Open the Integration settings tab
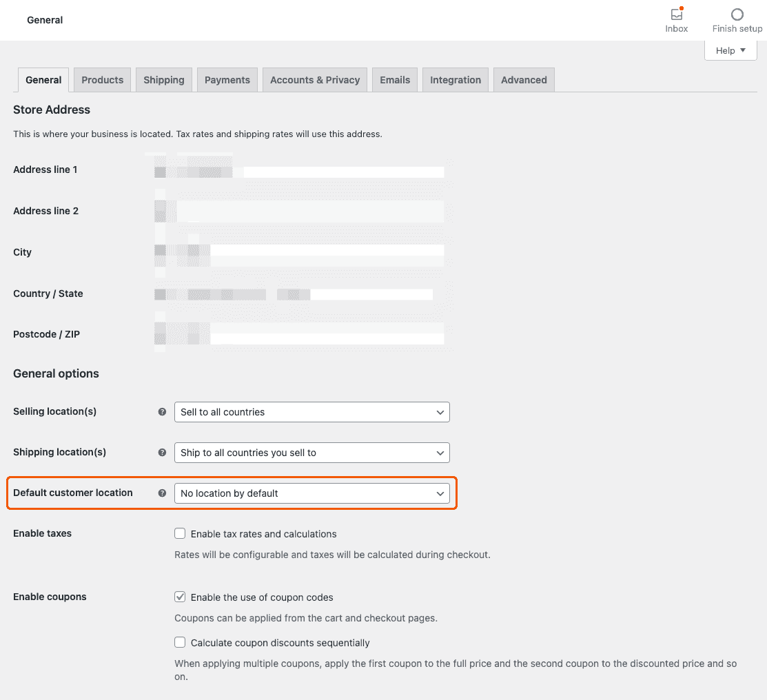Viewport: 767px width, 700px height. coord(455,79)
